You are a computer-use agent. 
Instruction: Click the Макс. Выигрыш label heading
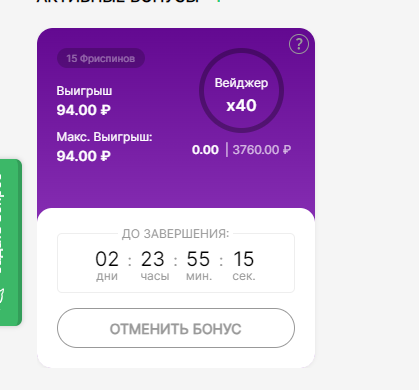pyautogui.click(x=104, y=137)
